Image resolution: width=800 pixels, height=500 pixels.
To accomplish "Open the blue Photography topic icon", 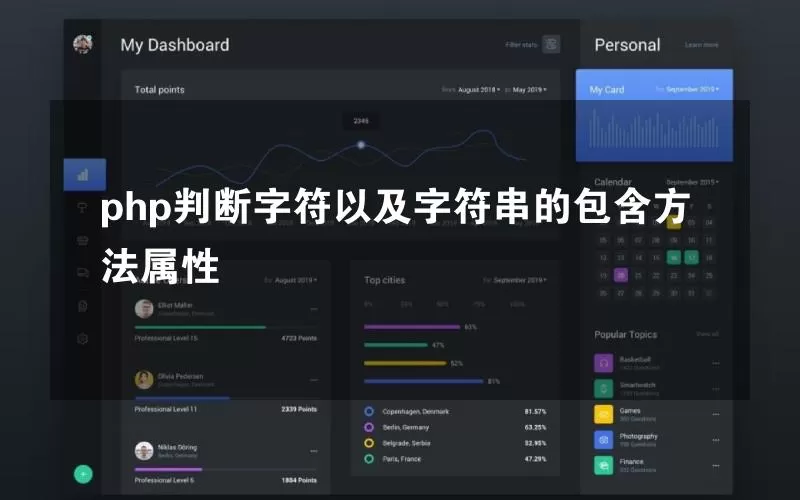I will pyautogui.click(x=604, y=440).
